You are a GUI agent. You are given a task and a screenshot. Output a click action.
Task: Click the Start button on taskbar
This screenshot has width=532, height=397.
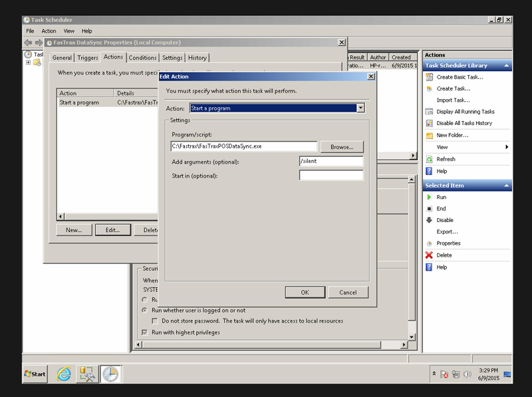point(35,374)
